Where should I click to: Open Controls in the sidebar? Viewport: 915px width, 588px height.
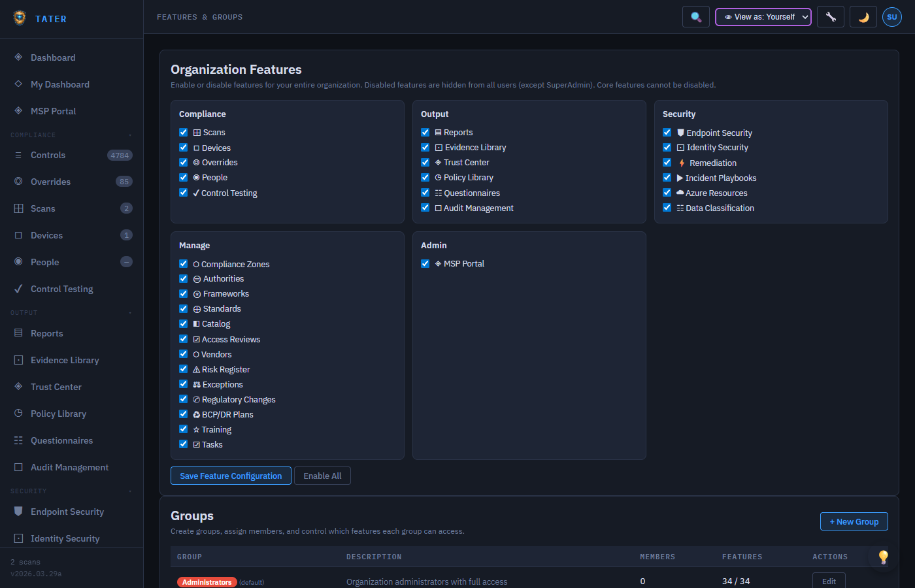72,155
